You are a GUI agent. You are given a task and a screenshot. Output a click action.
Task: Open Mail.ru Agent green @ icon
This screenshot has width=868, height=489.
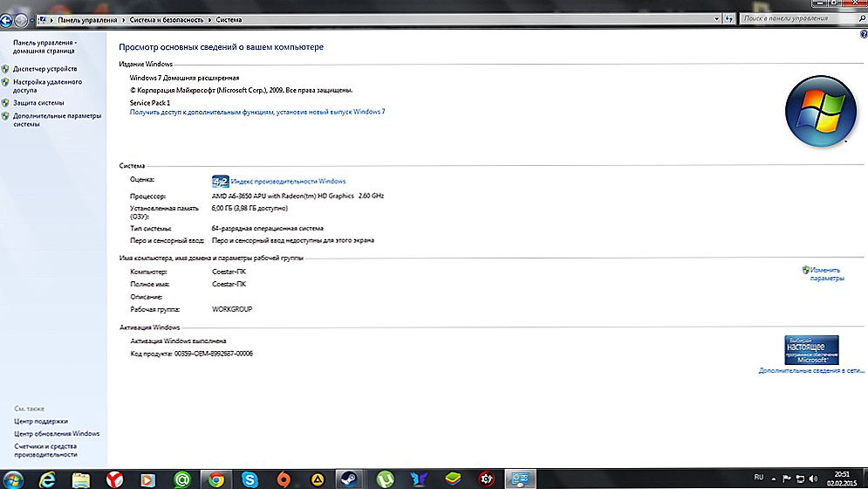tap(182, 479)
